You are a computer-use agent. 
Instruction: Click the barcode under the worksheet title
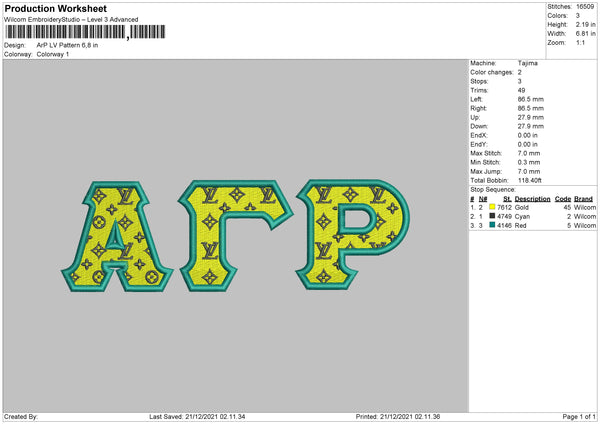pos(85,32)
